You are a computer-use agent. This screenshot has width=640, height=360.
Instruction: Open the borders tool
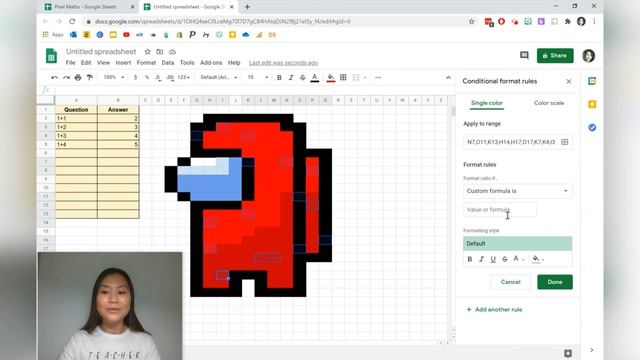[343, 78]
